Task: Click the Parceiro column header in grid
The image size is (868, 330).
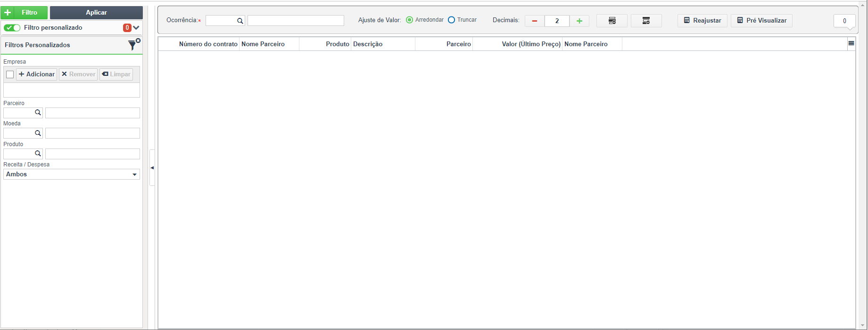Action: pyautogui.click(x=444, y=44)
